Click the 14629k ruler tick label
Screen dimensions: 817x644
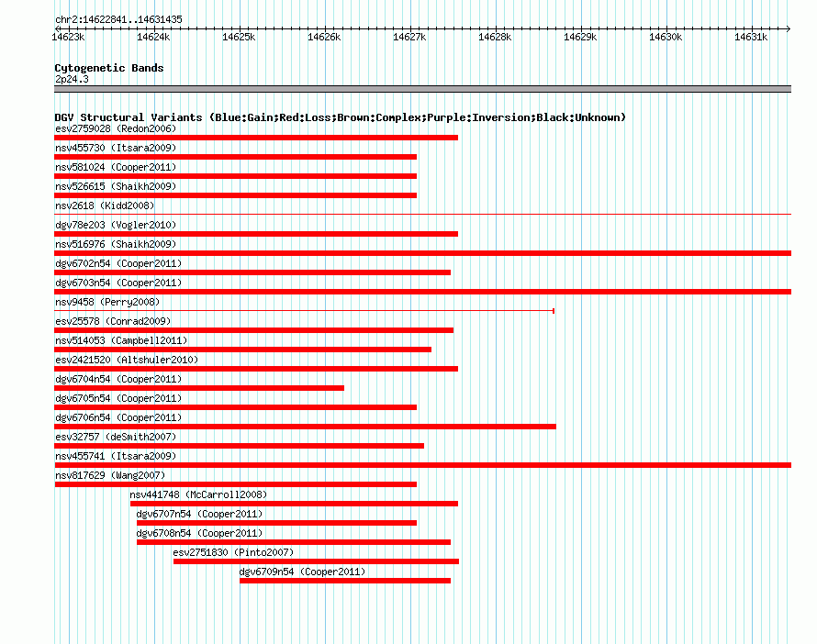[580, 37]
